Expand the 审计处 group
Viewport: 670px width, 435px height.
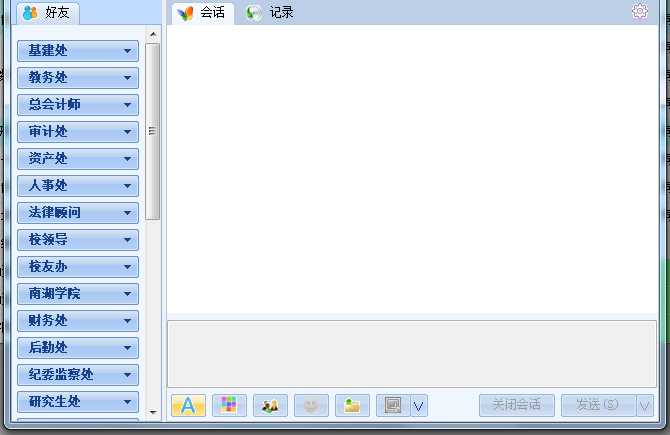point(78,132)
